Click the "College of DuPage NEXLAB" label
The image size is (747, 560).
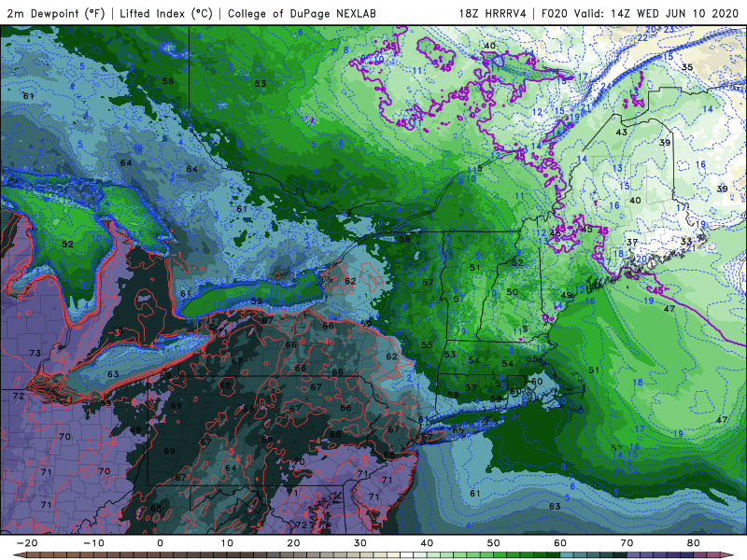[x=302, y=13]
